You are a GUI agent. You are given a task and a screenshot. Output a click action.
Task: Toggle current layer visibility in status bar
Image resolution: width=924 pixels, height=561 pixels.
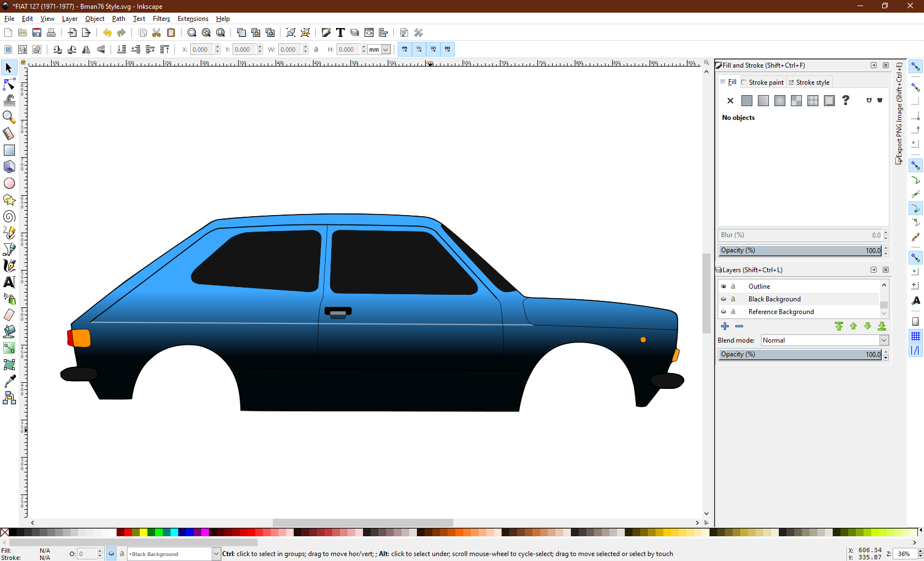pyautogui.click(x=111, y=554)
